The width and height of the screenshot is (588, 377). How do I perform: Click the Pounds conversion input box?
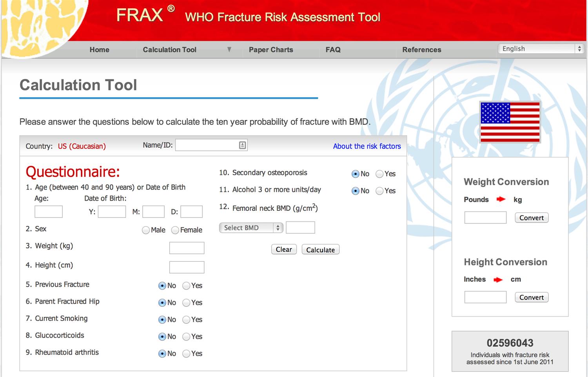(x=485, y=217)
